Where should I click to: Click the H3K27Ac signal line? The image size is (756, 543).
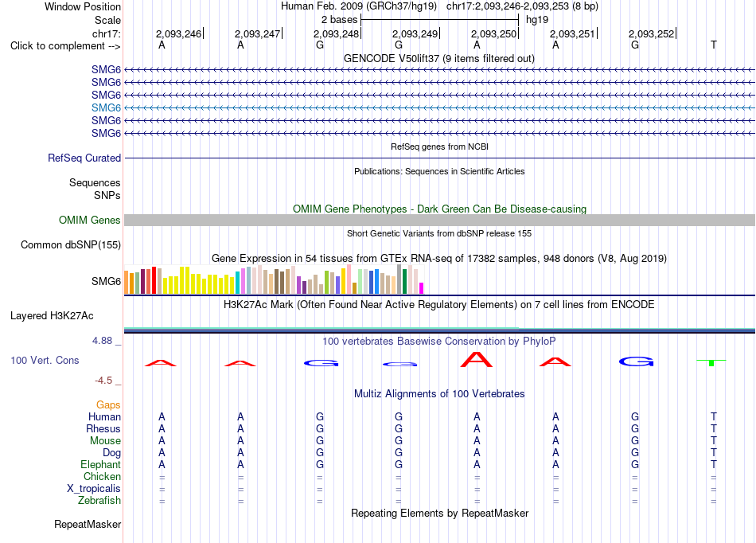439,330
